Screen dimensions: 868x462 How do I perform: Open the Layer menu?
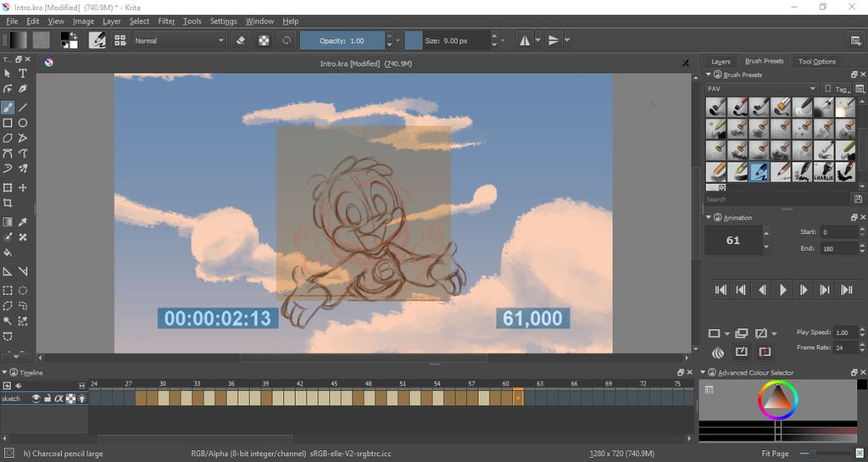pyautogui.click(x=111, y=21)
